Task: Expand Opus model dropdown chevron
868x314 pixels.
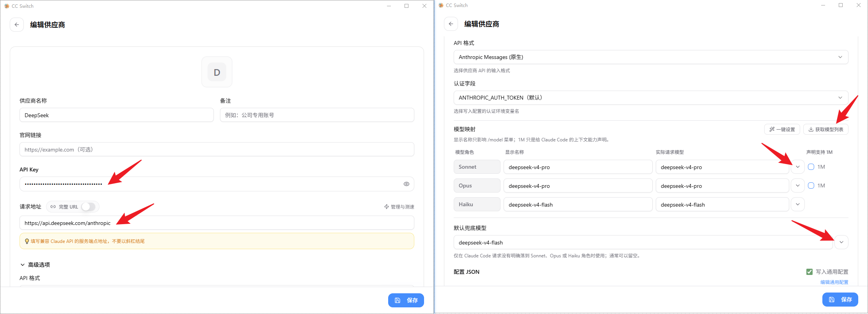Action: click(798, 186)
